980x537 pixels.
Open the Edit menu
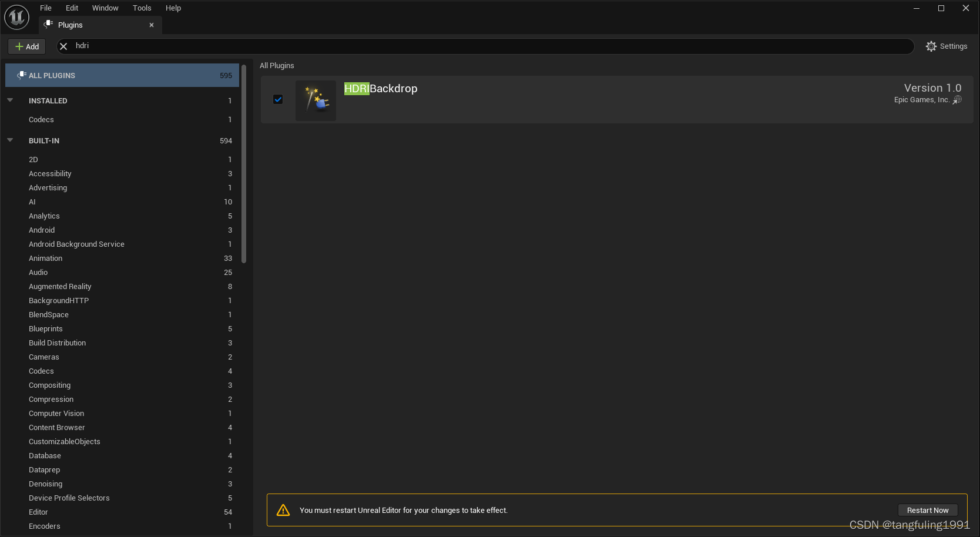click(x=72, y=8)
